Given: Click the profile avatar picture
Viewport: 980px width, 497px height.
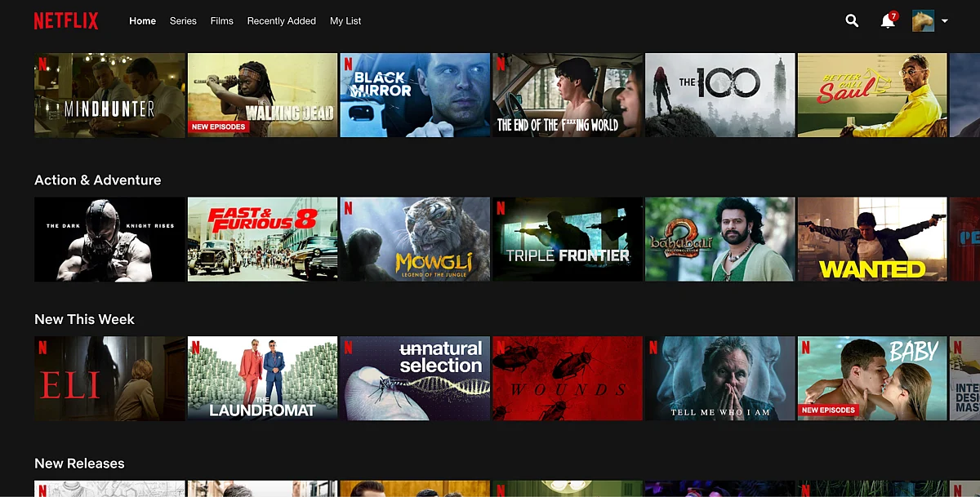Looking at the screenshot, I should 923,21.
